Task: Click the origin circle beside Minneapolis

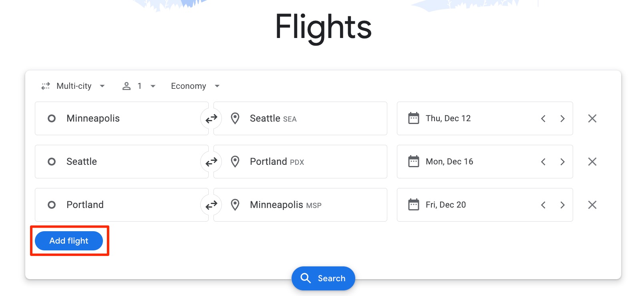Action: pyautogui.click(x=51, y=118)
